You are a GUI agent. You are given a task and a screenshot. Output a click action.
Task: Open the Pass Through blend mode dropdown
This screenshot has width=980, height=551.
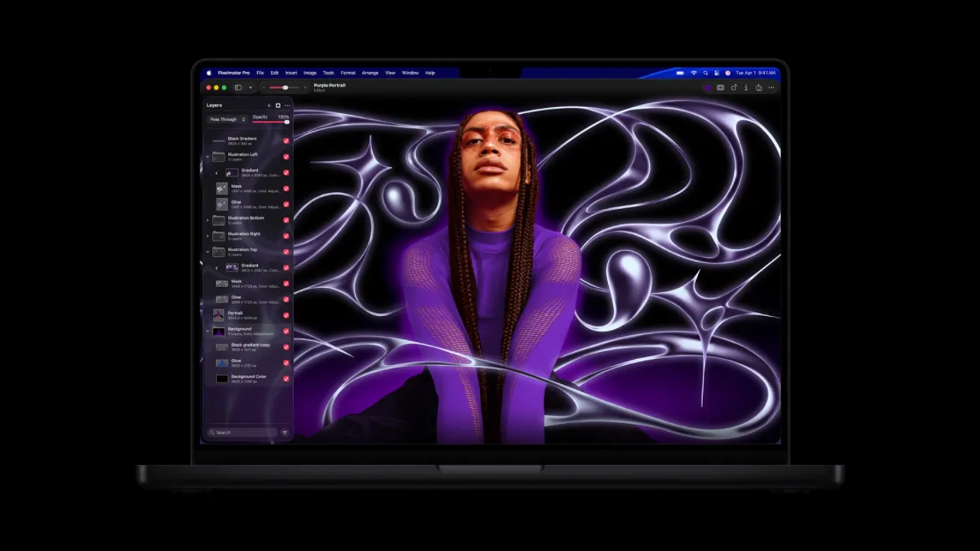point(227,119)
